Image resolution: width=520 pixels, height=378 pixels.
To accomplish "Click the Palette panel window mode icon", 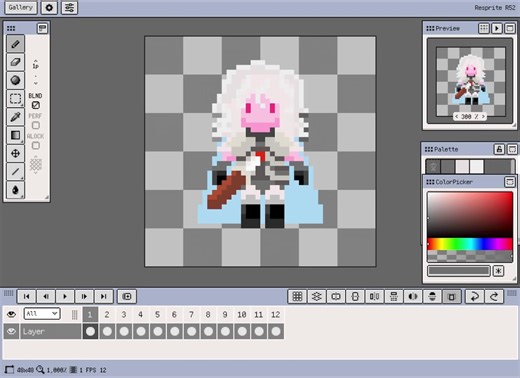I will 512,149.
